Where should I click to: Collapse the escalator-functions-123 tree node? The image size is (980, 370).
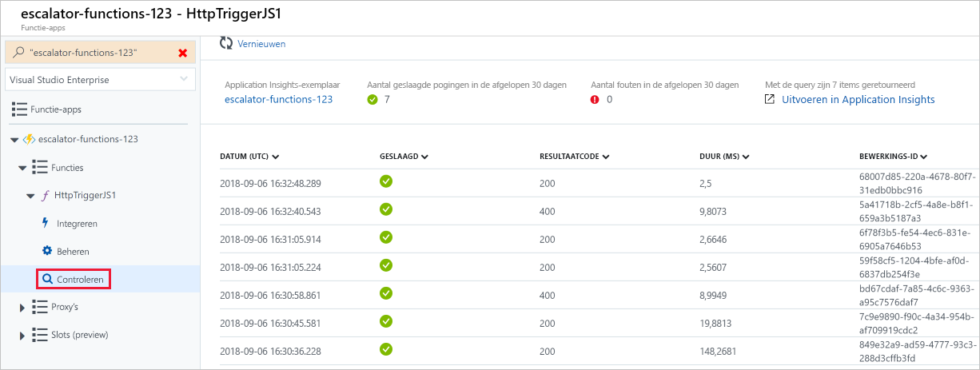tap(14, 140)
